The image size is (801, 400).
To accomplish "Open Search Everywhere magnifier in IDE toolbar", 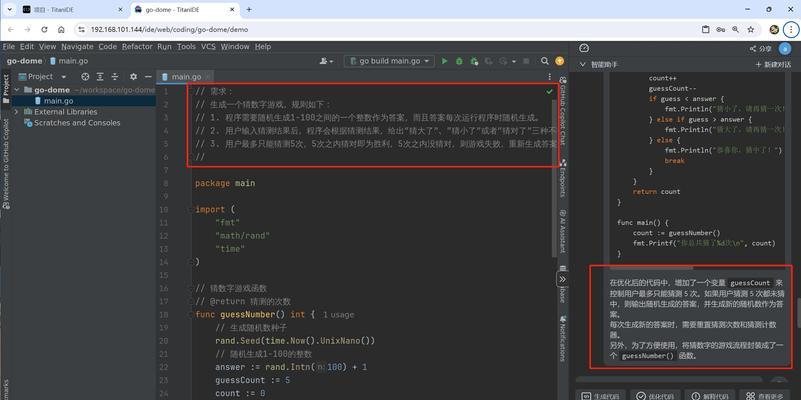I will pos(545,61).
